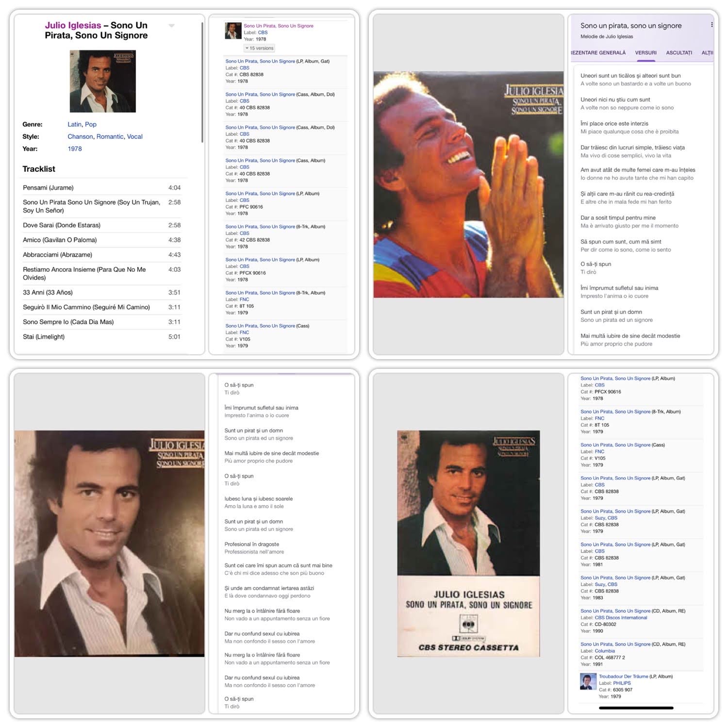Open the PHILIPS label link
The image size is (728, 728).
pyautogui.click(x=622, y=683)
